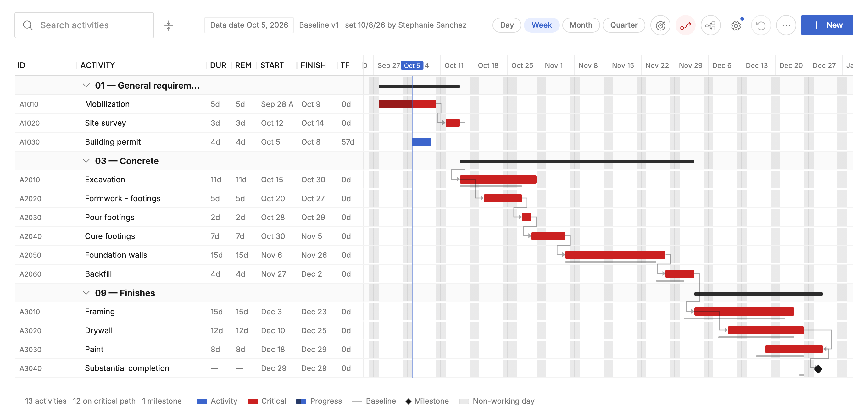Open the more options ellipsis
The image size is (868, 420).
click(786, 25)
